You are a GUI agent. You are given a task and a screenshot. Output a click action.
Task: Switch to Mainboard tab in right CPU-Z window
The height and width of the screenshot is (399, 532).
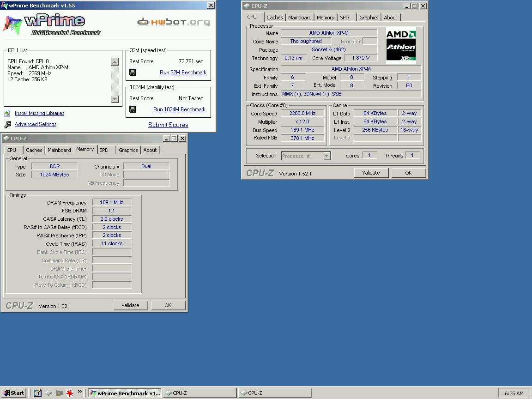[x=300, y=17]
